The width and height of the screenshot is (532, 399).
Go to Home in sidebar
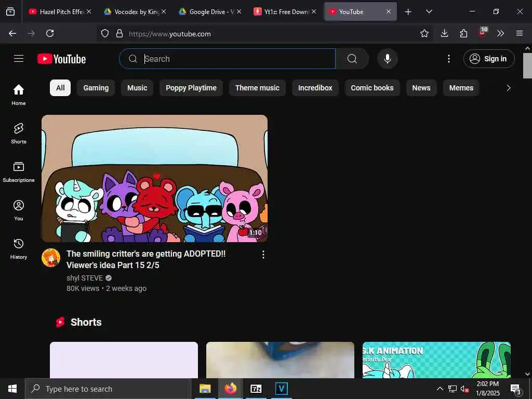tap(19, 95)
